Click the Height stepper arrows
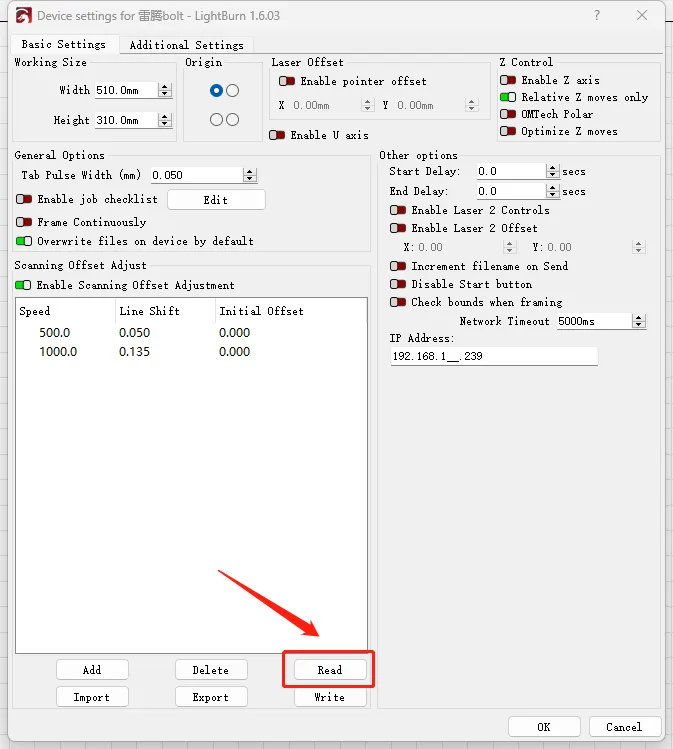The image size is (673, 749). [165, 120]
